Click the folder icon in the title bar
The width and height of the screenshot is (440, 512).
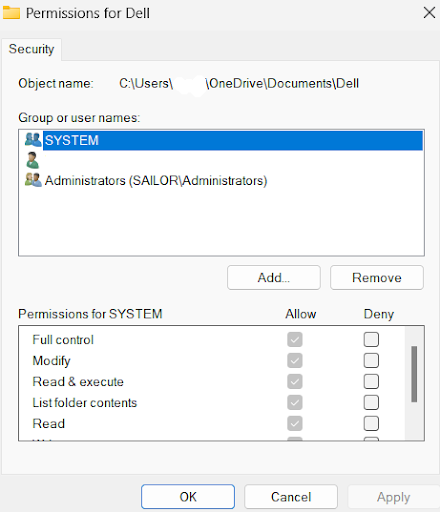(11, 13)
